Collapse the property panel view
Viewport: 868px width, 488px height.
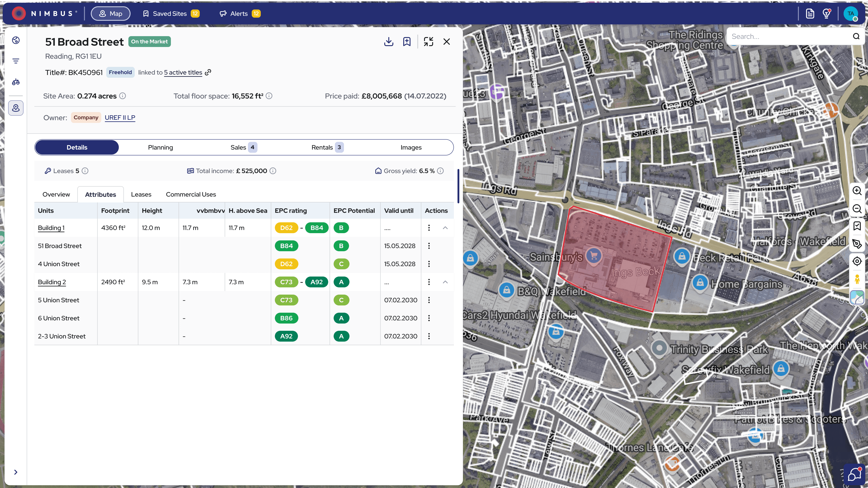click(x=428, y=41)
